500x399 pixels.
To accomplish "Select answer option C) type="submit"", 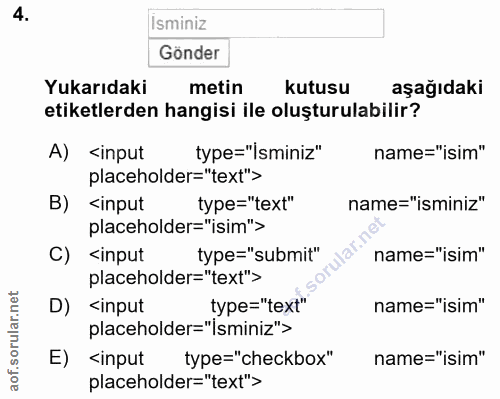I will pos(267,266).
